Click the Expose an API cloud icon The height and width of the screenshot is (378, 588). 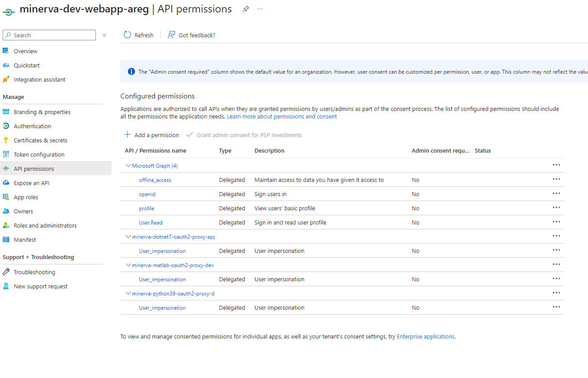[6, 183]
